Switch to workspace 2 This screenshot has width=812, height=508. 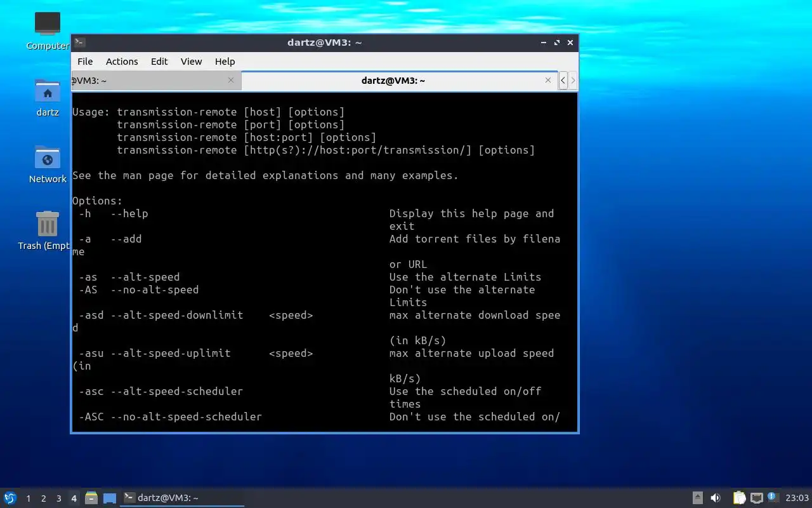44,498
